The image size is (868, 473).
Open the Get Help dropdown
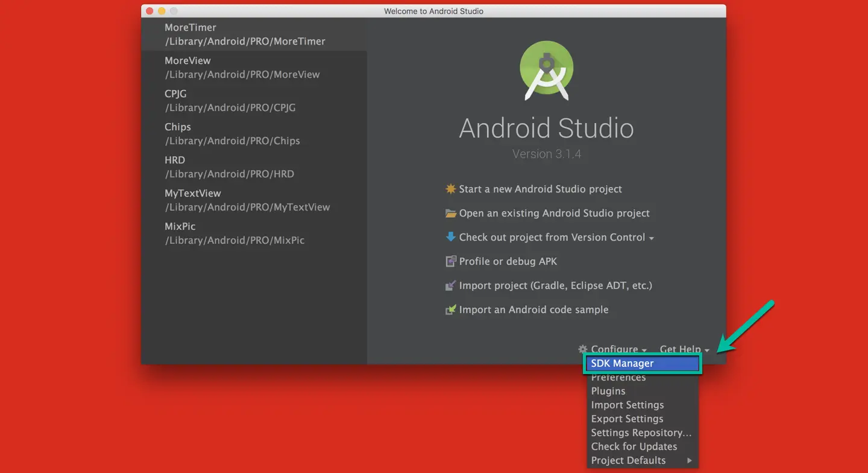coord(681,349)
